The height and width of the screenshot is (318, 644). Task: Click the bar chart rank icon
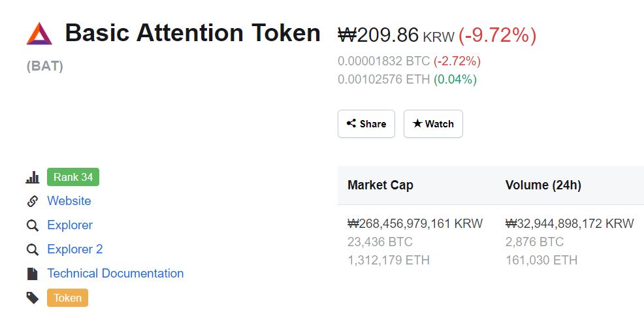click(x=33, y=178)
